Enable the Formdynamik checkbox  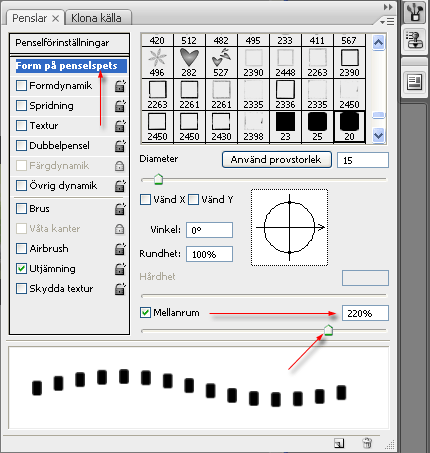pyautogui.click(x=21, y=86)
